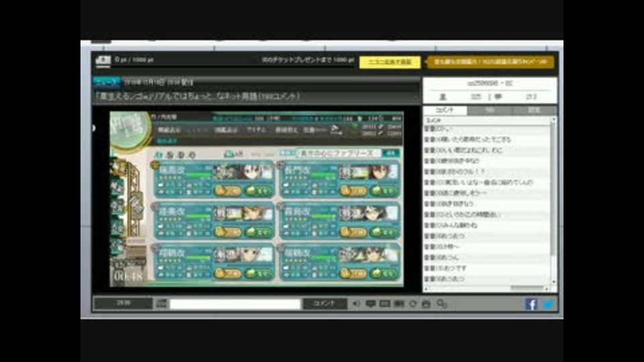Click the comment text input box
Viewport: 644px width, 362px height.
tap(235, 304)
